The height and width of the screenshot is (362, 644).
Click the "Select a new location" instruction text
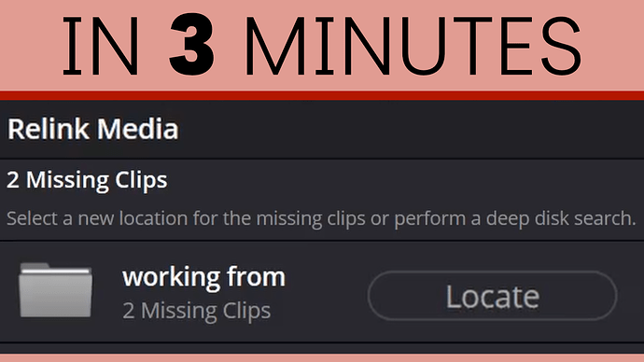(321, 218)
